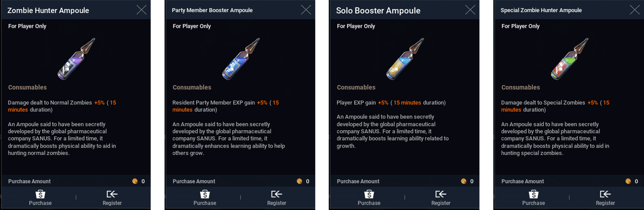Select the red-green Special Zombie Hunter ampoule image
The height and width of the screenshot is (210, 644).
click(x=570, y=59)
